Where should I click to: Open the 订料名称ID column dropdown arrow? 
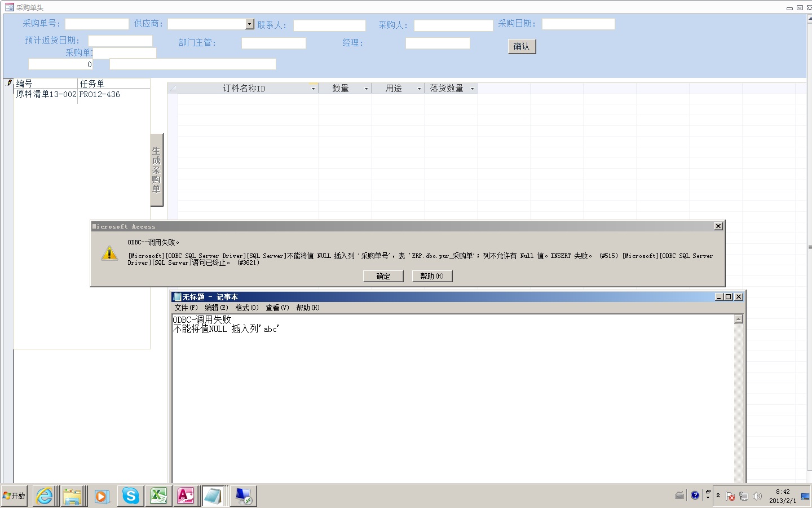point(313,89)
